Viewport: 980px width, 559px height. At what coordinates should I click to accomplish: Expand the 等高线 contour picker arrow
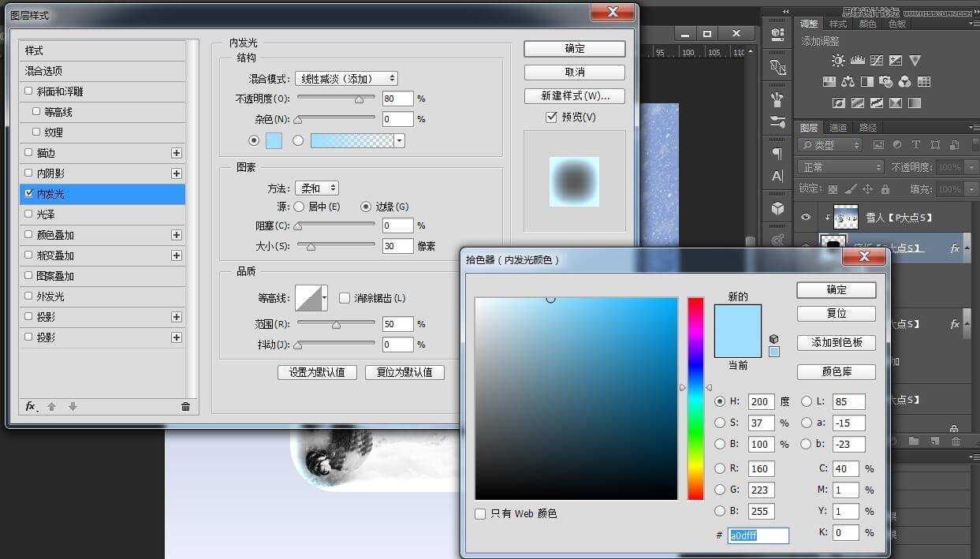324,298
